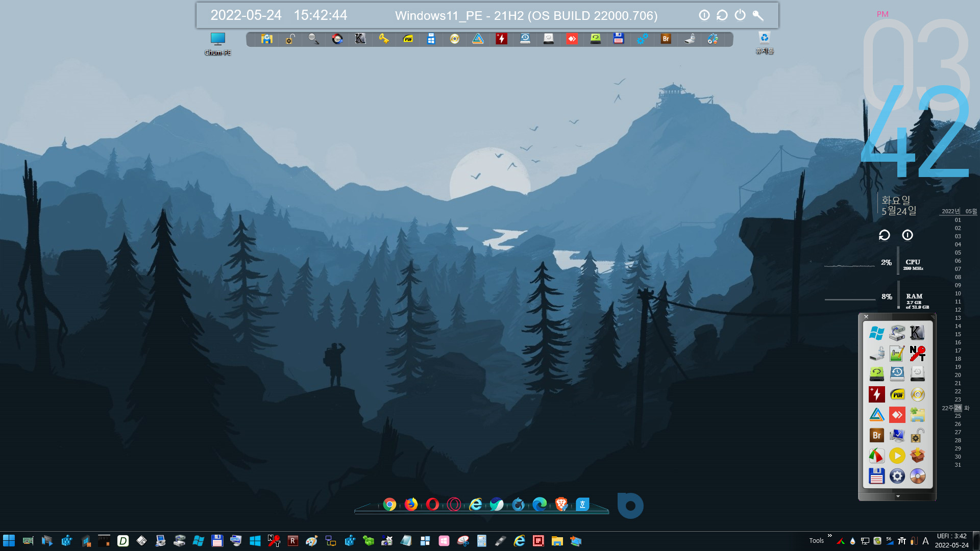Open Adobe Bridge icon in launcher panel
This screenshot has width=980, height=551.
pyautogui.click(x=876, y=435)
